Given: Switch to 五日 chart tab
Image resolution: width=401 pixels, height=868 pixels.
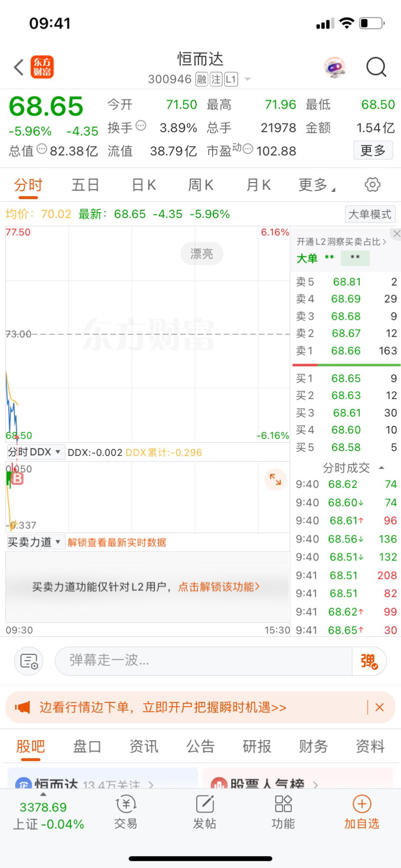Looking at the screenshot, I should (x=85, y=185).
